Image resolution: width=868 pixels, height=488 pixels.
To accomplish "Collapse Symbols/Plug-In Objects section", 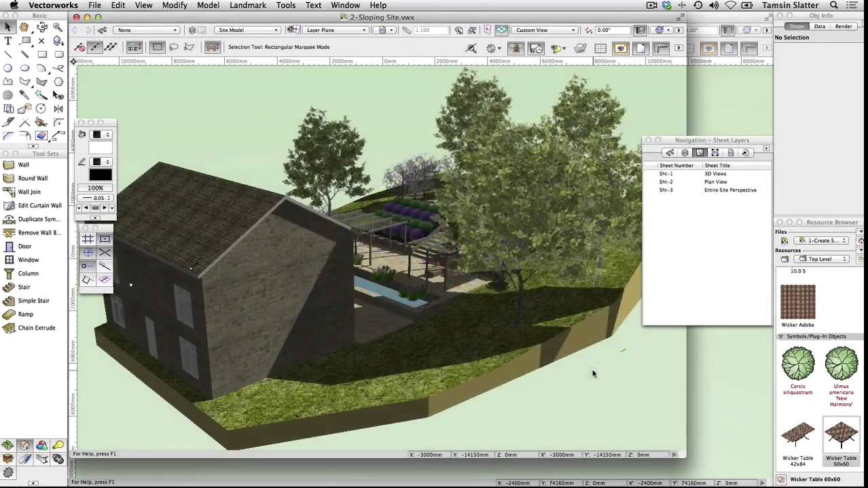I will click(781, 336).
